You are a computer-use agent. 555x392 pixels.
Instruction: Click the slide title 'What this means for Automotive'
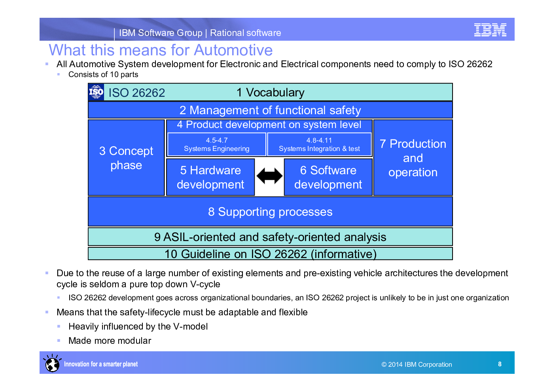(x=161, y=50)
